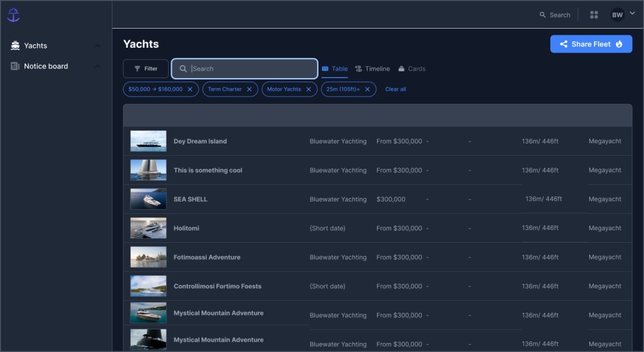The height and width of the screenshot is (352, 644).
Task: Click the anchor logo icon
Action: pyautogui.click(x=13, y=15)
